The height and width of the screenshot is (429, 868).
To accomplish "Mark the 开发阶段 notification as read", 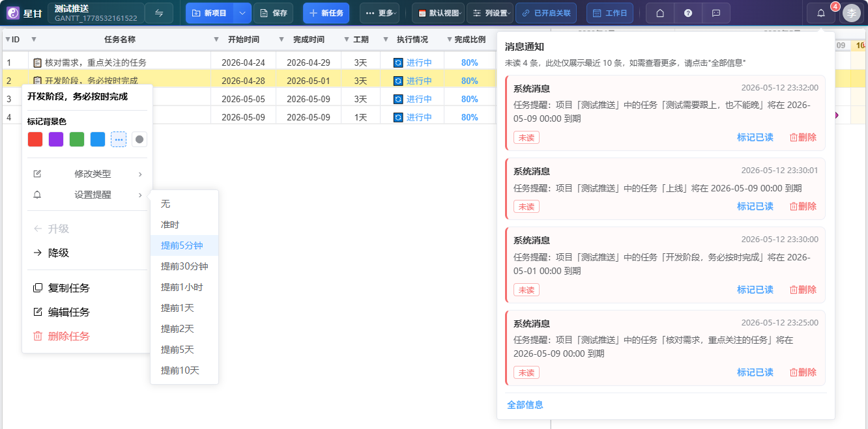I will coord(755,290).
